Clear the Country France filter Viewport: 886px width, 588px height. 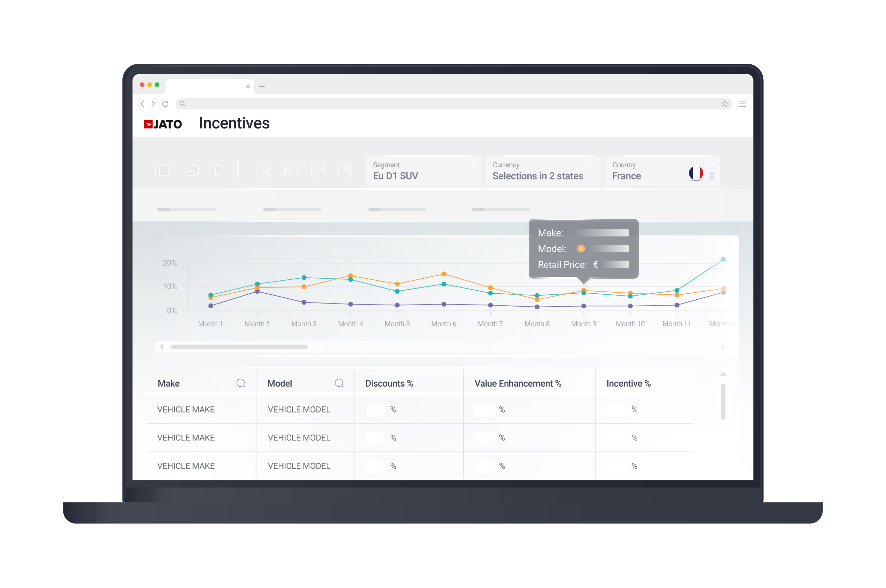[712, 164]
